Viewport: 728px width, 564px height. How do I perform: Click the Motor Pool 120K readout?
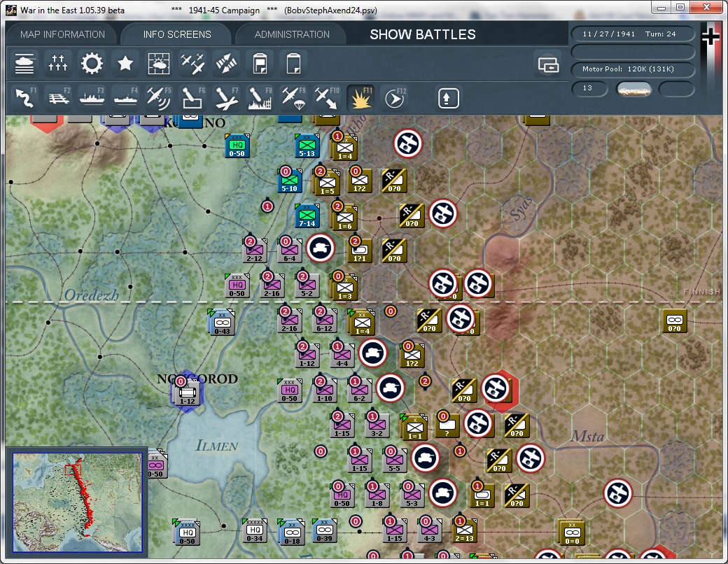pyautogui.click(x=632, y=69)
